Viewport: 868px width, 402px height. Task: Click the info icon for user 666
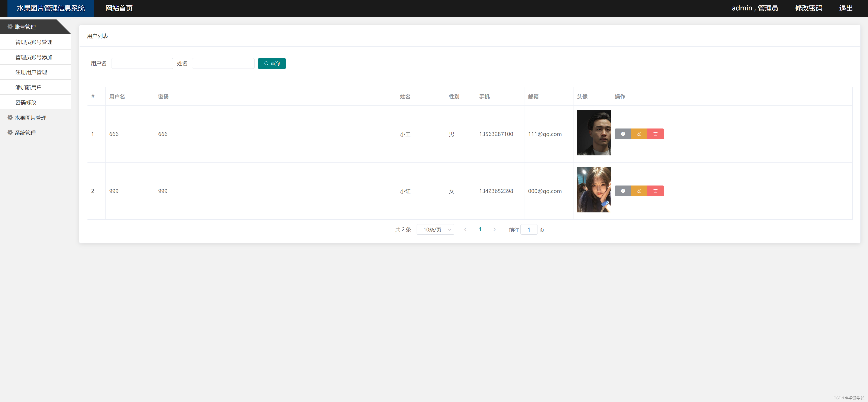coord(623,134)
